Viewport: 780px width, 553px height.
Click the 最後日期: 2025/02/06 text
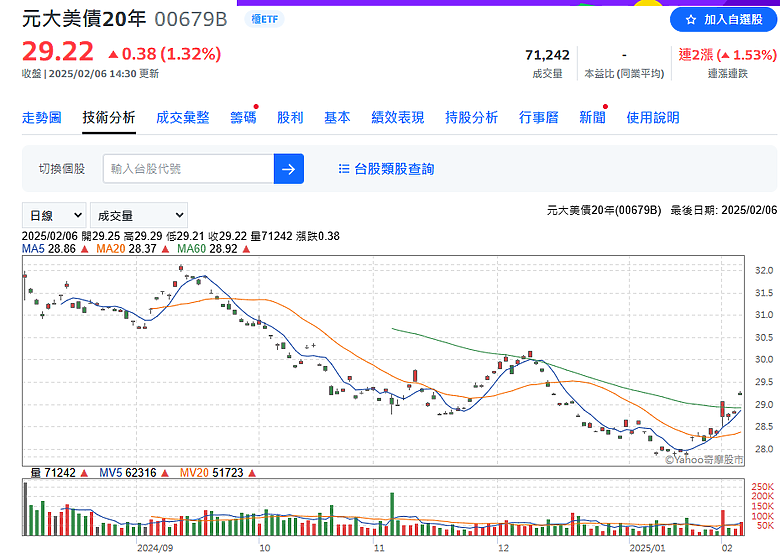click(x=723, y=210)
